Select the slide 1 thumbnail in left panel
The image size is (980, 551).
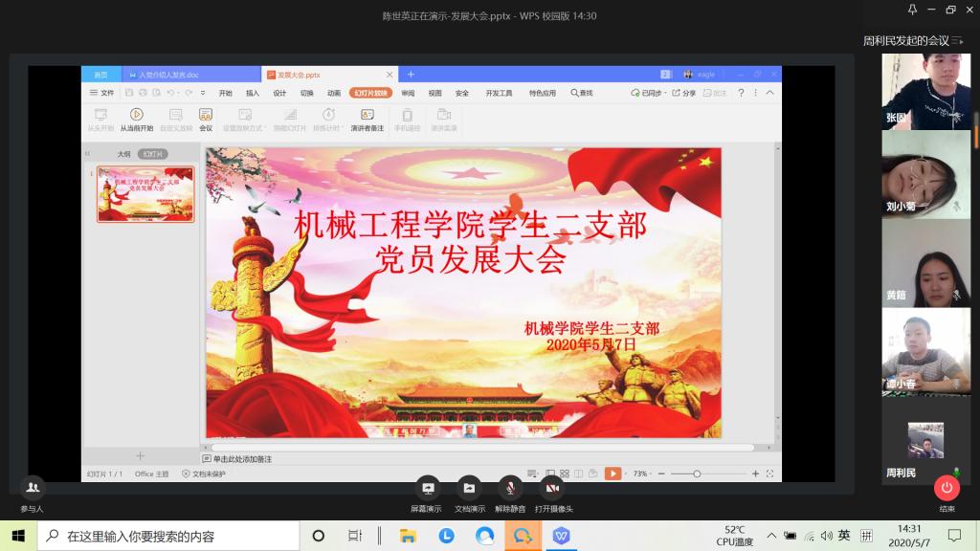click(x=145, y=194)
